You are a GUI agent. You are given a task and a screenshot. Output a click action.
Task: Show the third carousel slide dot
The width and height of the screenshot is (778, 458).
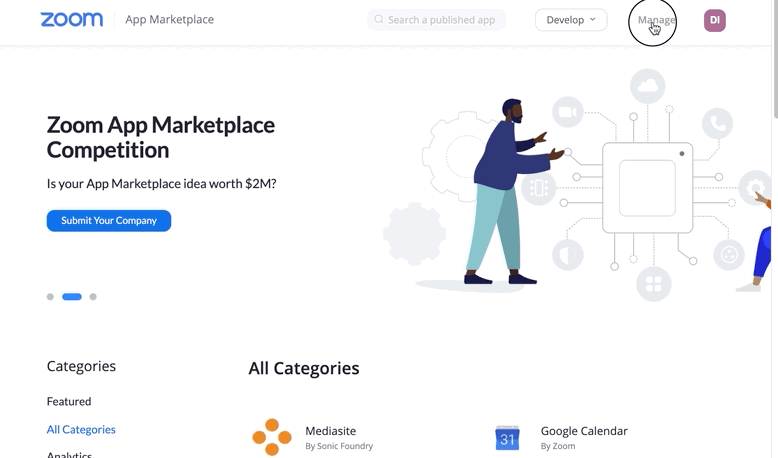(x=93, y=297)
